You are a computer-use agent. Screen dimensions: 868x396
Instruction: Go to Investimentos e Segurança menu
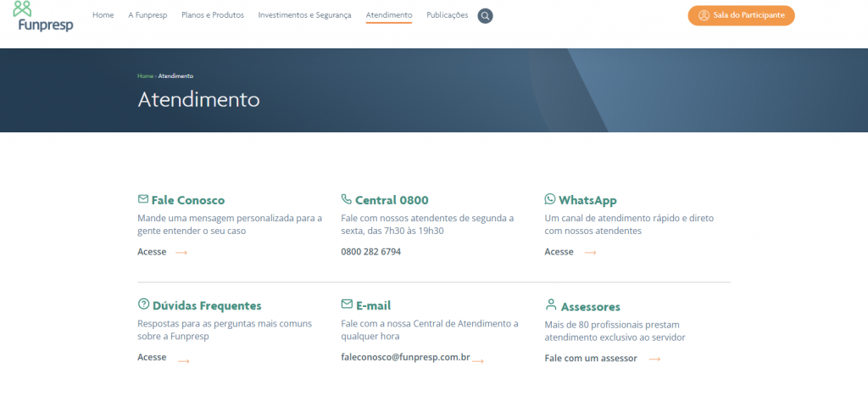(x=304, y=15)
